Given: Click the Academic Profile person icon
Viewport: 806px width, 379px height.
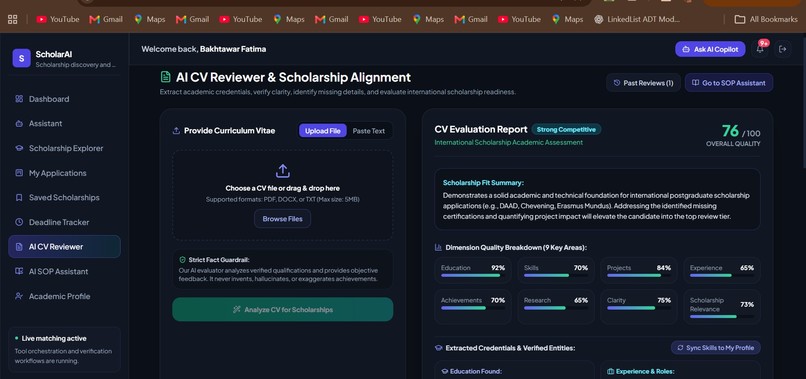Looking at the screenshot, I should click(19, 296).
